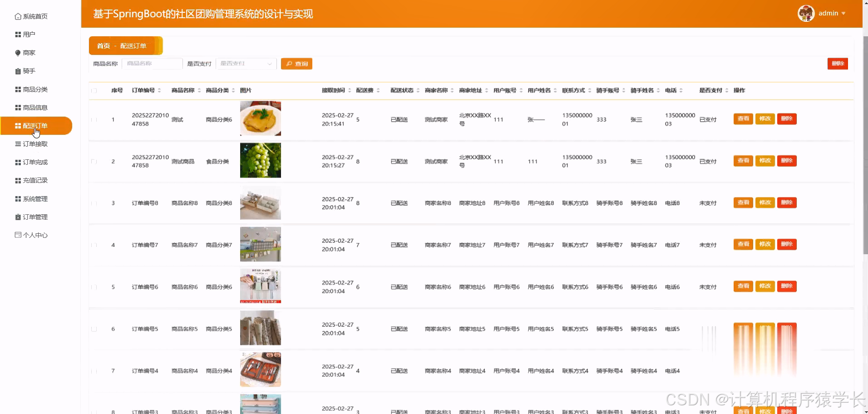868x414 pixels.
Task: Check the checkbox for row 2
Action: tap(94, 162)
